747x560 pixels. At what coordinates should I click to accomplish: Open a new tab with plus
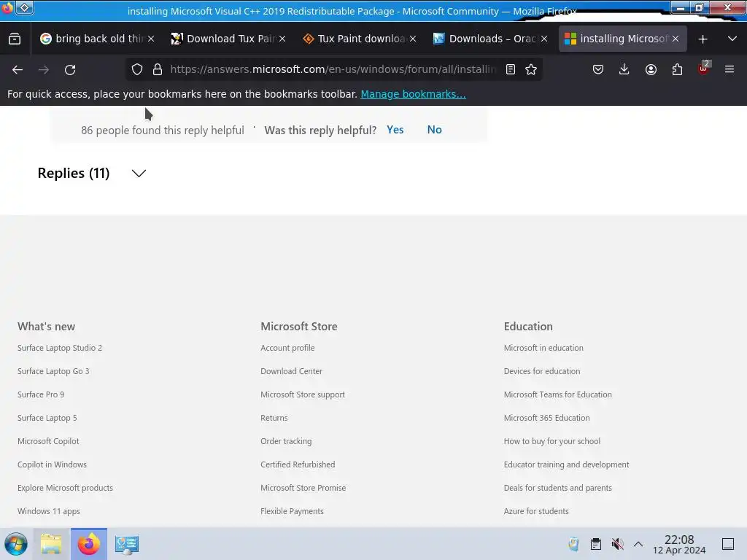703,39
